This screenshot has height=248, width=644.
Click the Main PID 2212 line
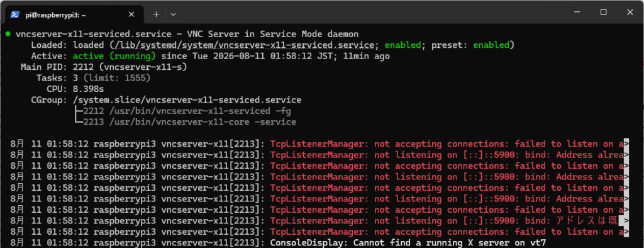104,67
